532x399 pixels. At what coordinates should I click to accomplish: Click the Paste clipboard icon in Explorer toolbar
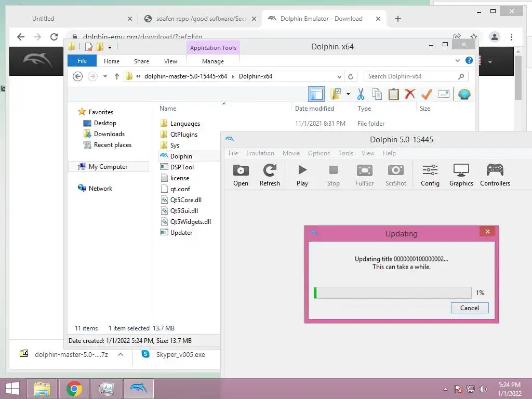pyautogui.click(x=393, y=94)
